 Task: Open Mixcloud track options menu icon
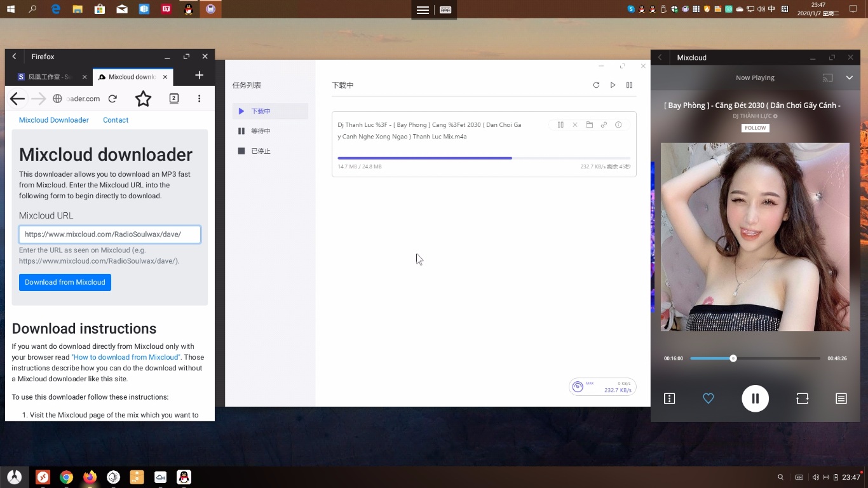coord(669,398)
